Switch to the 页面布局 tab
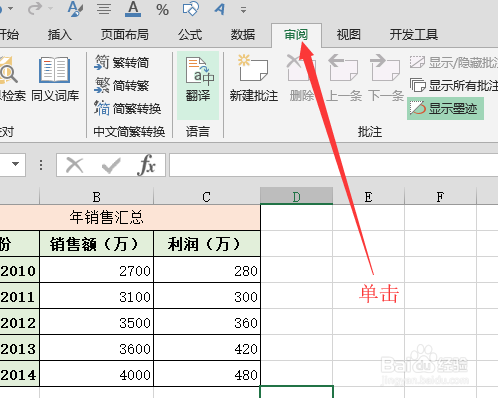Viewport: 498px width, 398px height. [125, 35]
